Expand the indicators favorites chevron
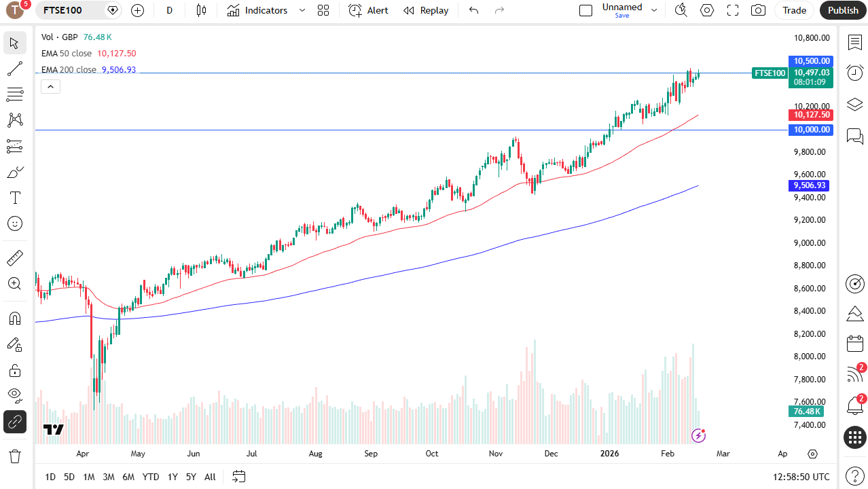Screen dimensions: 868x489 click(302, 10)
